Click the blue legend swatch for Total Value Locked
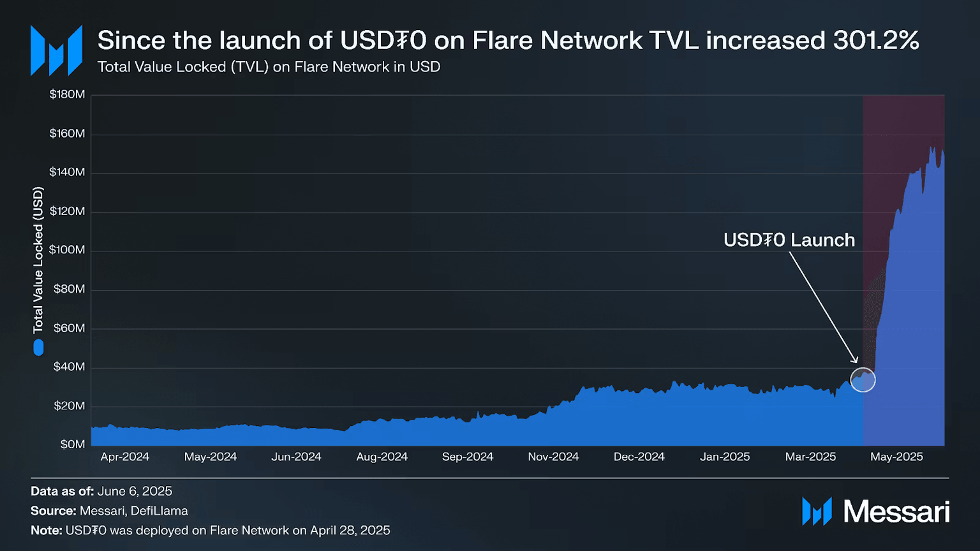980x551 pixels. 38,348
